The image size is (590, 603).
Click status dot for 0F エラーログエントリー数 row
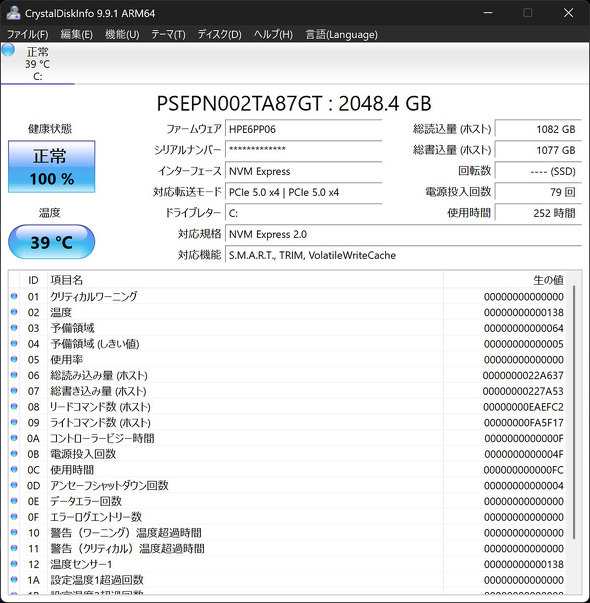(x=14, y=516)
